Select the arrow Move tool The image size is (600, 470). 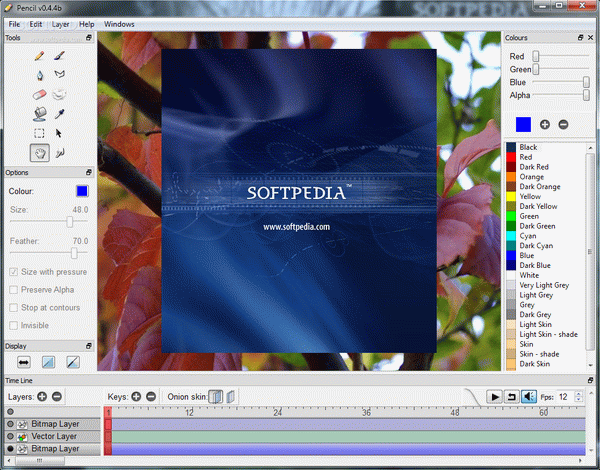(59, 133)
